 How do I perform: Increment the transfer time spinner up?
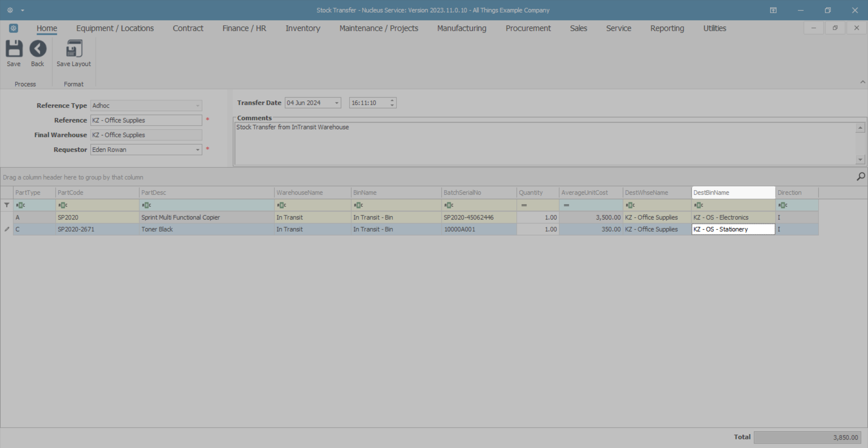click(x=392, y=100)
